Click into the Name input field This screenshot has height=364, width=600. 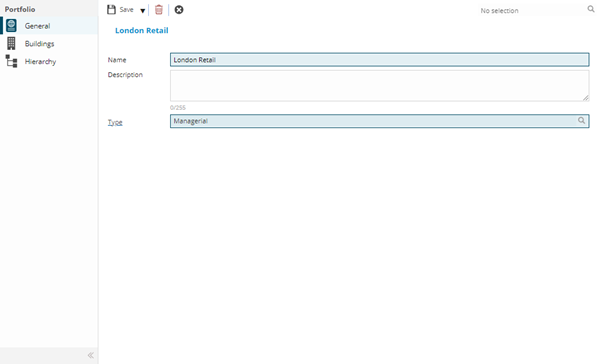pos(380,60)
